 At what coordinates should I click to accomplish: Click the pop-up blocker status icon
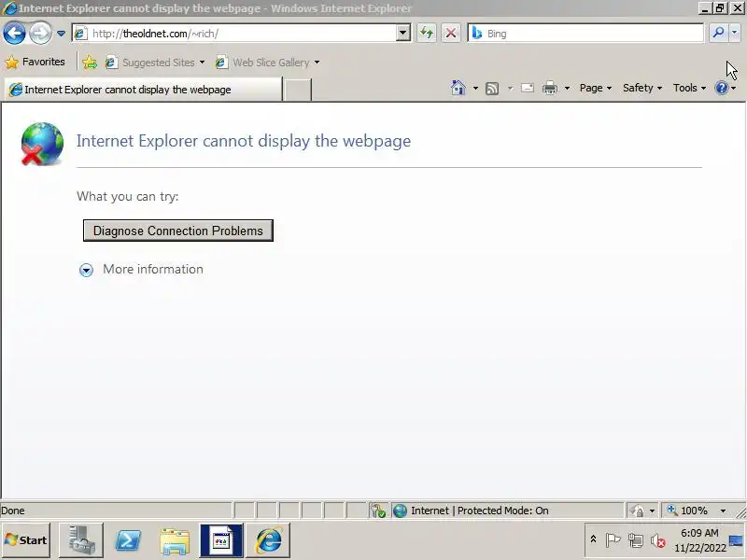[378, 511]
